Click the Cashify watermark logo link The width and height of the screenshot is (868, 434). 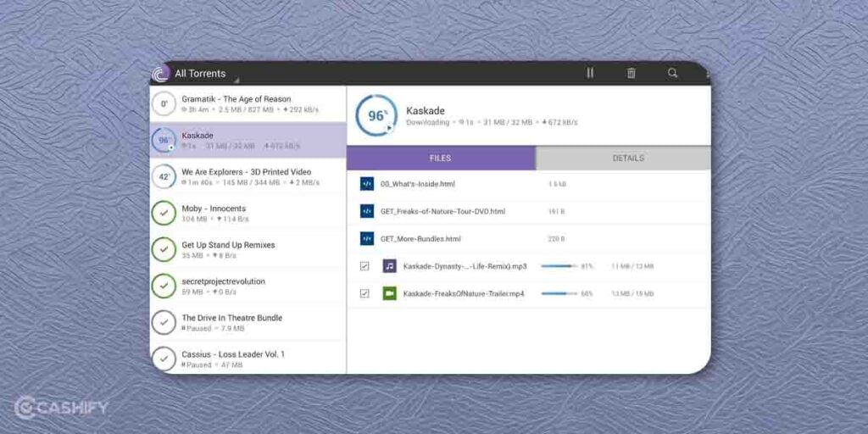click(x=61, y=408)
